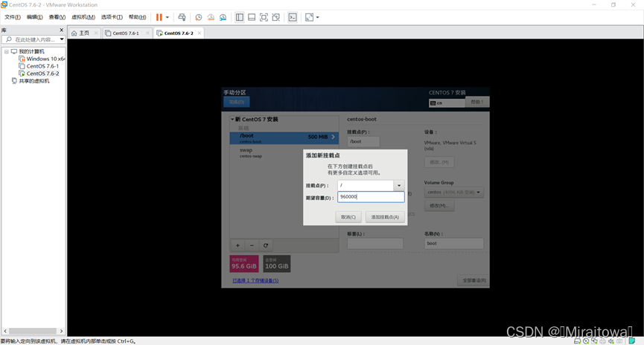The height and width of the screenshot is (345, 644).
Task: Click the cn keyboard layout indicator
Action: 447,103
